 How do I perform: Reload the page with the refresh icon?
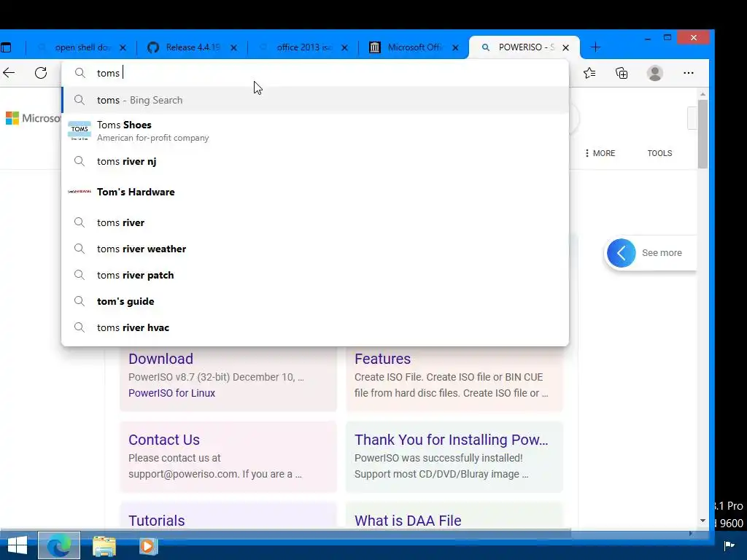41,73
